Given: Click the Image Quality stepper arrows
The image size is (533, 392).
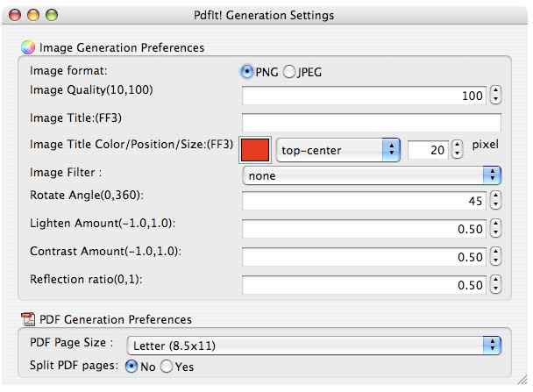Looking at the screenshot, I should coord(495,96).
